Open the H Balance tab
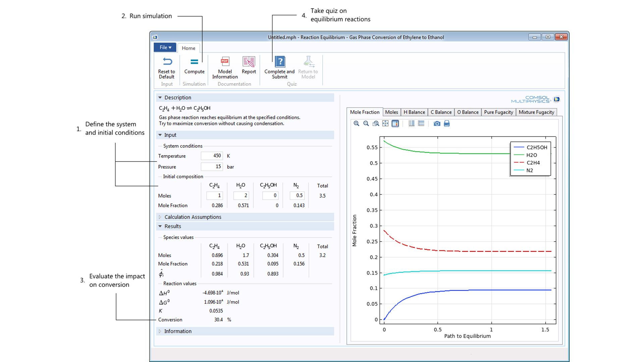Screen dimensions: 644x362 tap(414, 112)
